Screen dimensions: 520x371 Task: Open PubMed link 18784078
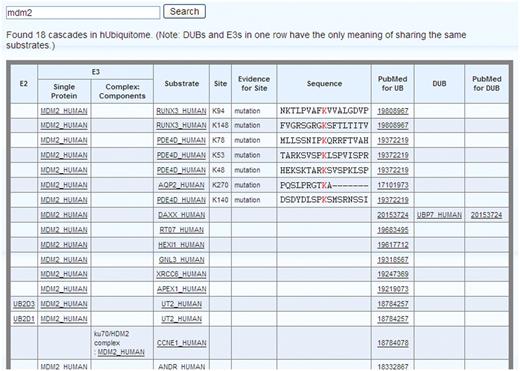[393, 343]
